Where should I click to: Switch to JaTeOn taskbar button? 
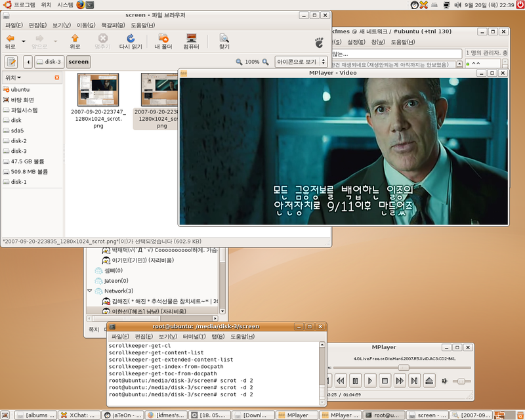(x=123, y=415)
